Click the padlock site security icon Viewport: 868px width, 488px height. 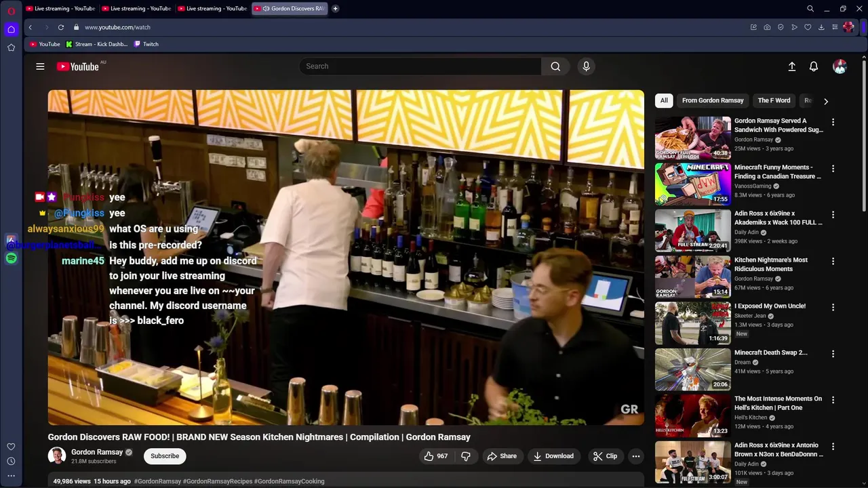(76, 27)
